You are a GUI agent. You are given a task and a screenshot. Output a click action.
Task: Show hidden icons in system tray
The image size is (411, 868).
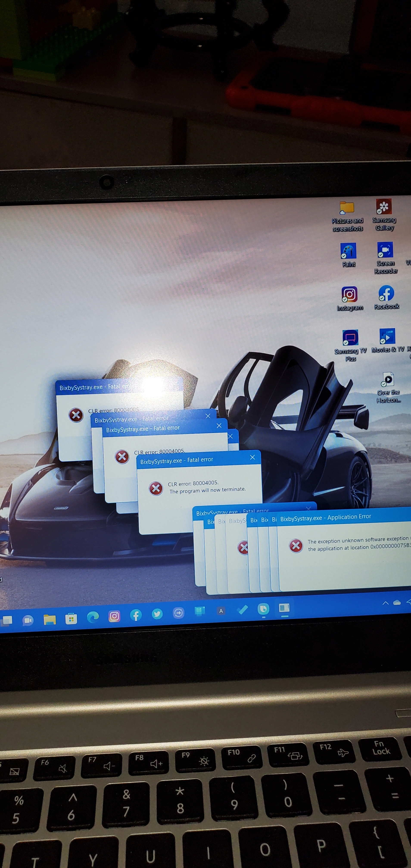point(385,603)
